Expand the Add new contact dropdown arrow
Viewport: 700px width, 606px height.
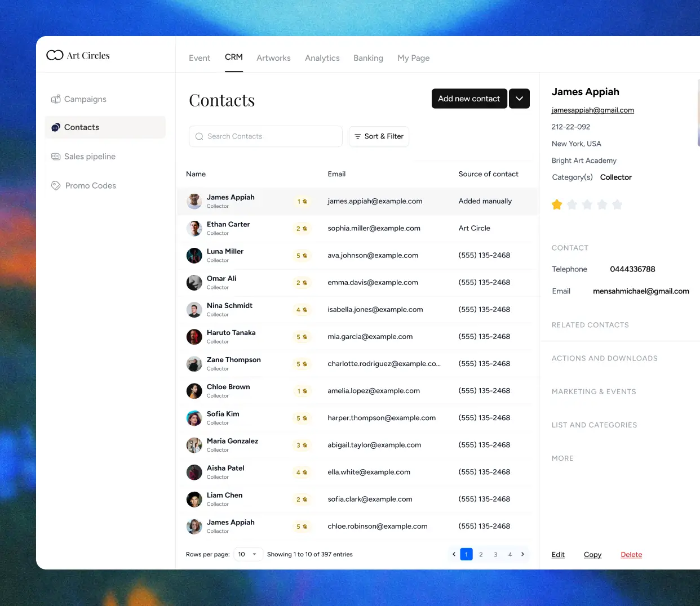(519, 98)
